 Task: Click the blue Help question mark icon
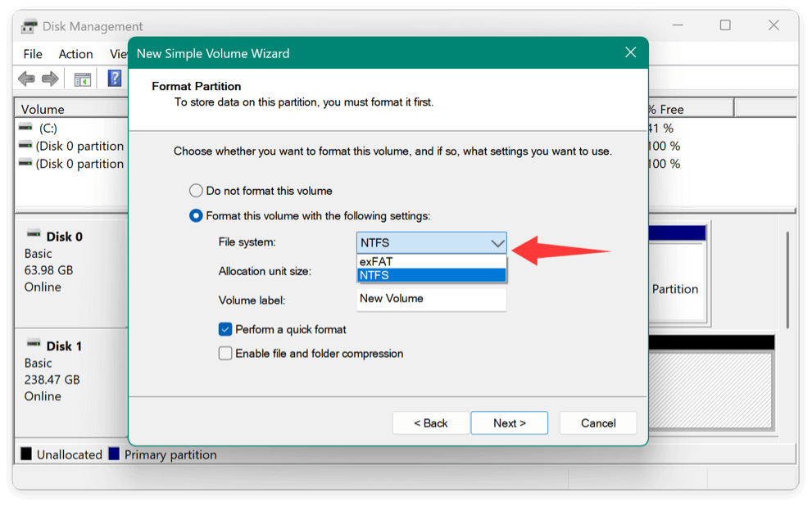coord(115,79)
